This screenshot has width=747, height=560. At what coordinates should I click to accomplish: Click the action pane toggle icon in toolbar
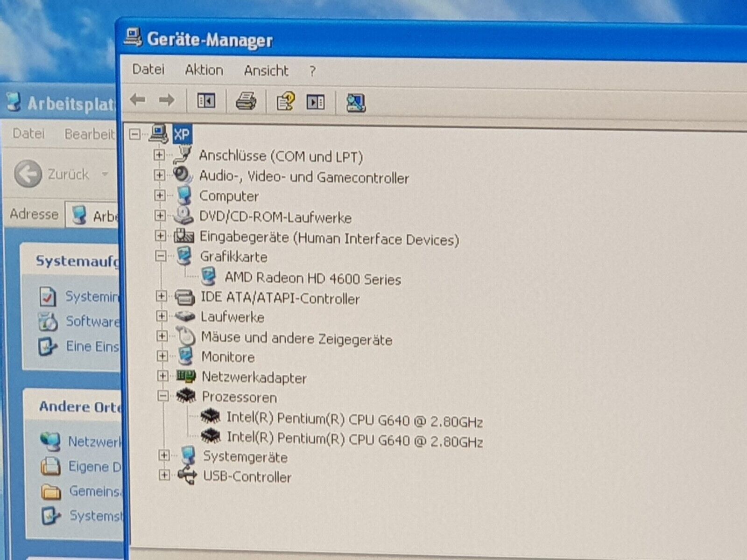(x=316, y=102)
